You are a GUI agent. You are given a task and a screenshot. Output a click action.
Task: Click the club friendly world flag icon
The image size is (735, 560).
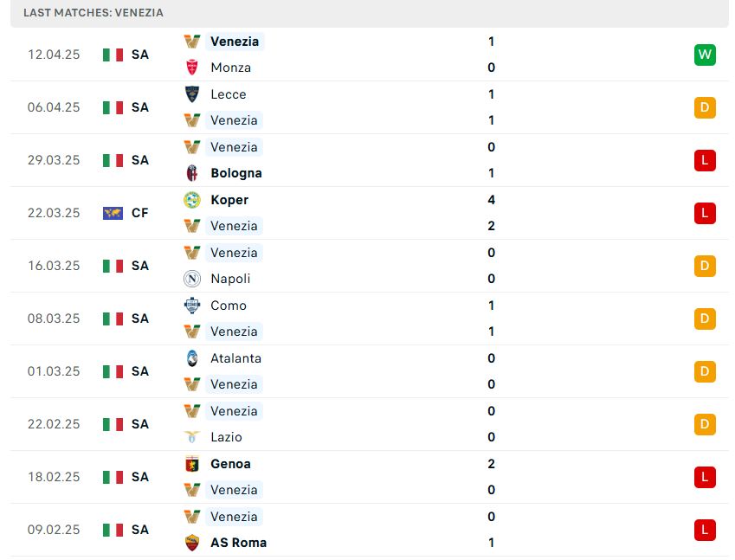(113, 213)
